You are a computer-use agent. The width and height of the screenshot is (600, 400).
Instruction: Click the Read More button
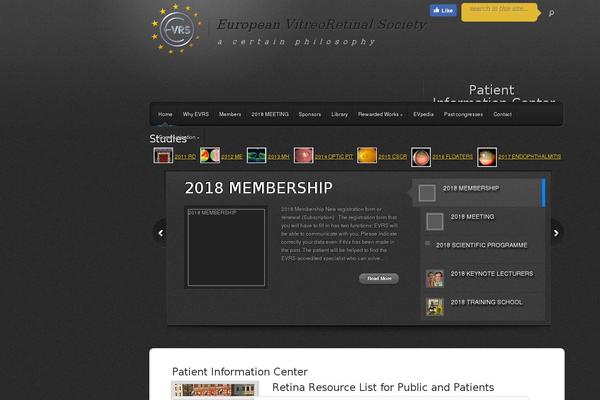(x=379, y=278)
